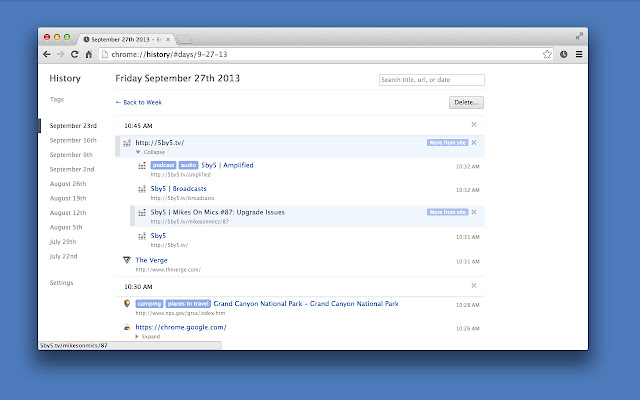
Task: Open a new tab with the tab button
Action: (184, 40)
